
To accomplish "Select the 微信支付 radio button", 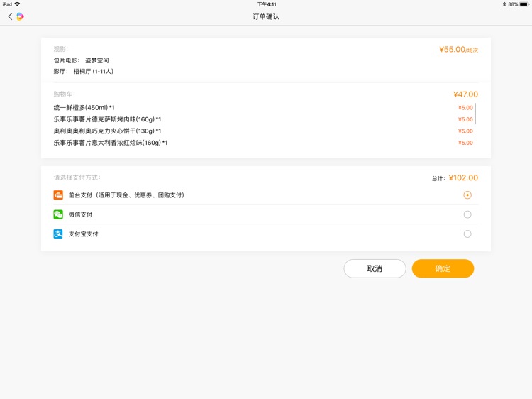I will [467, 214].
